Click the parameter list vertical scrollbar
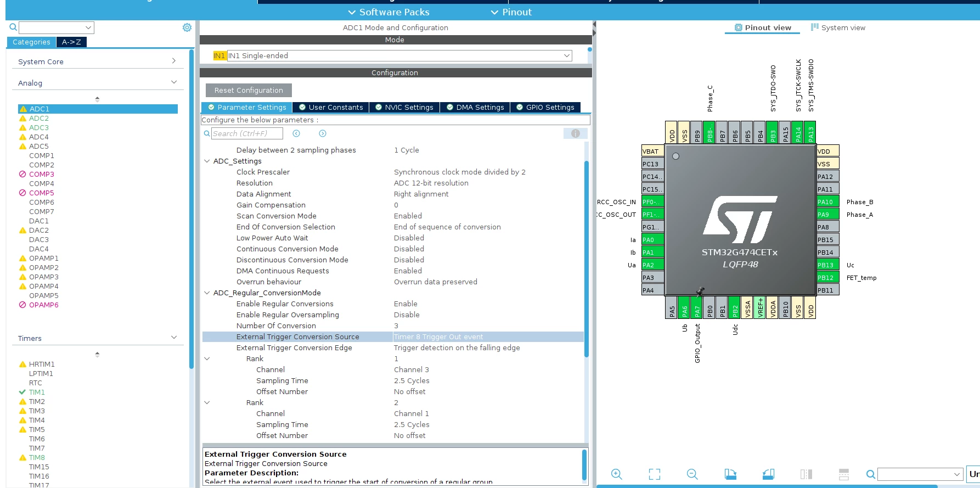Screen dimensions: 980x488 (x=587, y=258)
